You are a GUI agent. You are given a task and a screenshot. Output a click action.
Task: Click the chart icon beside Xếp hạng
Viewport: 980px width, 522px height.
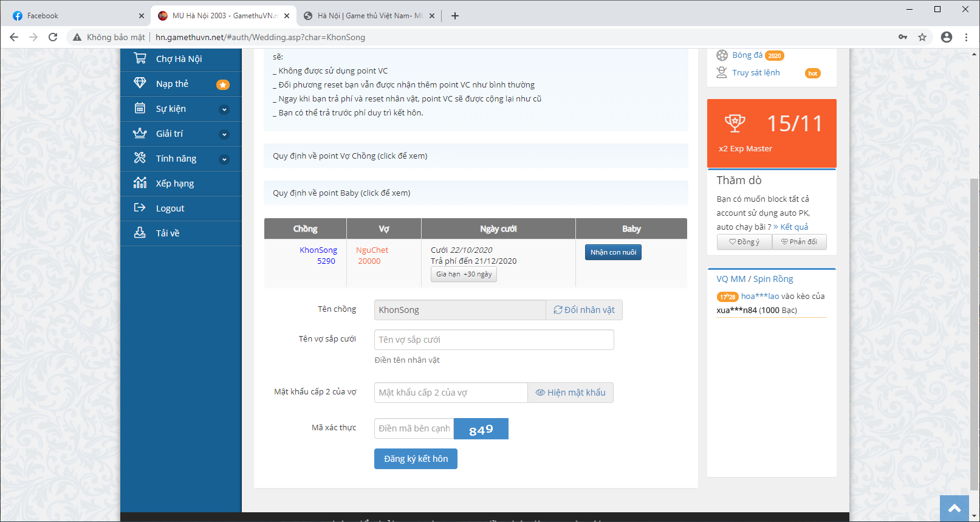pos(140,183)
